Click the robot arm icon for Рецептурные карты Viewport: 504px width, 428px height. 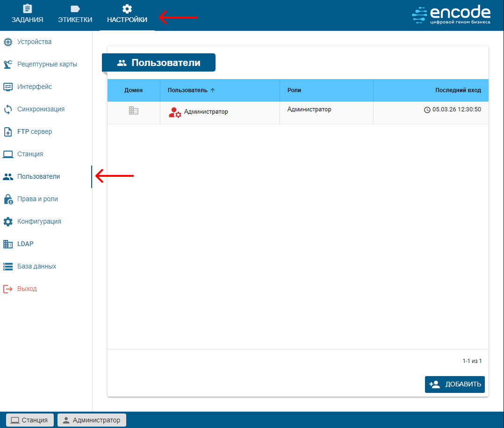coord(8,65)
